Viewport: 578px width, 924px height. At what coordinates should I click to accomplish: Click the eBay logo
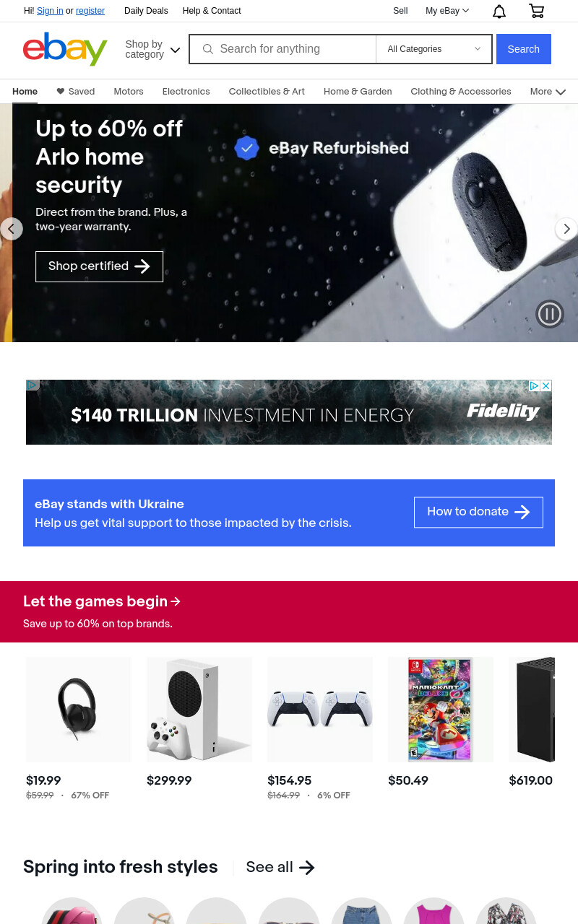click(65, 48)
